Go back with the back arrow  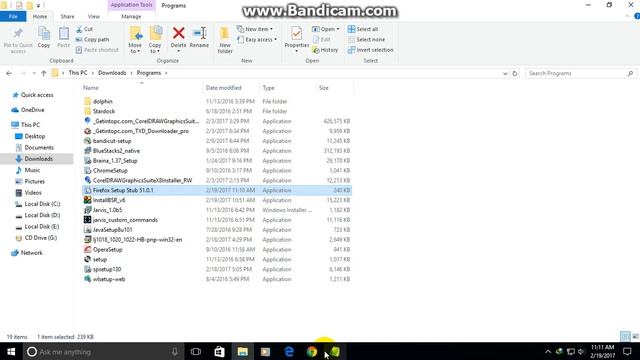[x=9, y=73]
